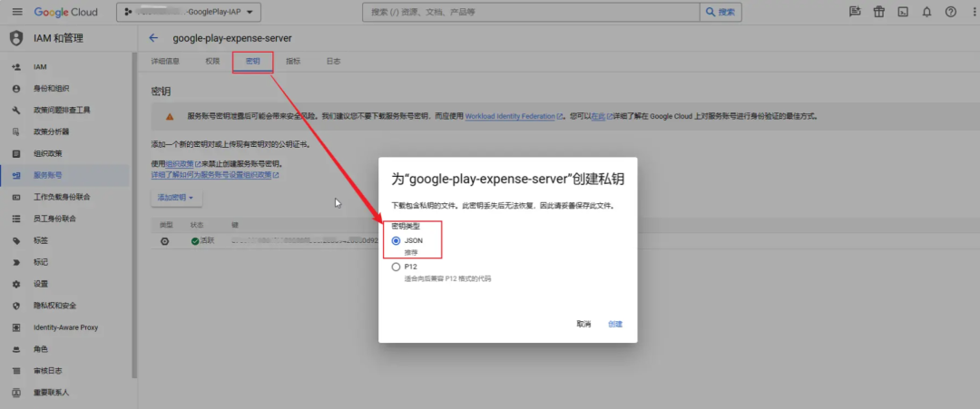Click 取消 in the create key dialog
Image resolution: width=980 pixels, height=409 pixels.
(x=583, y=324)
